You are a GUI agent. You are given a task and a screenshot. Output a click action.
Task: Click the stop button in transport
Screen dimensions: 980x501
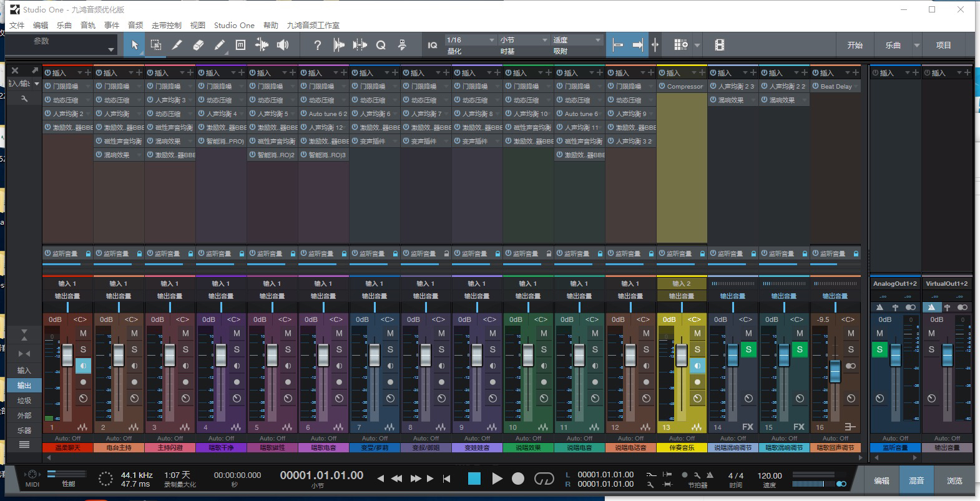tap(474, 479)
